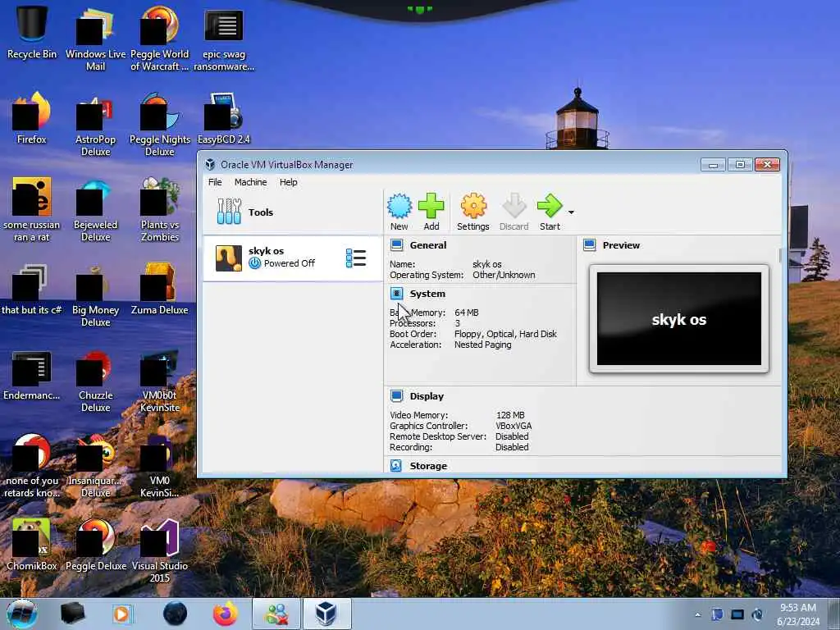This screenshot has width=840, height=630.
Task: Show hidden tray icons arrow
Action: [x=697, y=615]
